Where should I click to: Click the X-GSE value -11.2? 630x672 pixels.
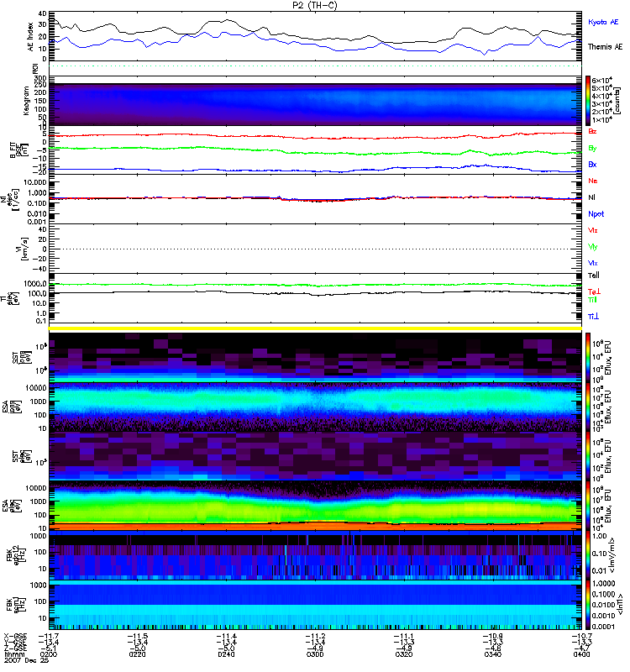coord(315,636)
